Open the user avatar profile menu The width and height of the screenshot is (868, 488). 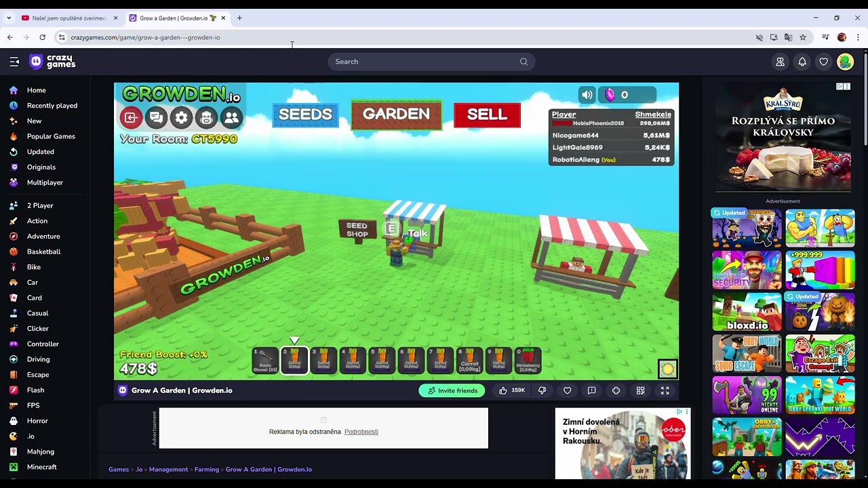click(846, 62)
